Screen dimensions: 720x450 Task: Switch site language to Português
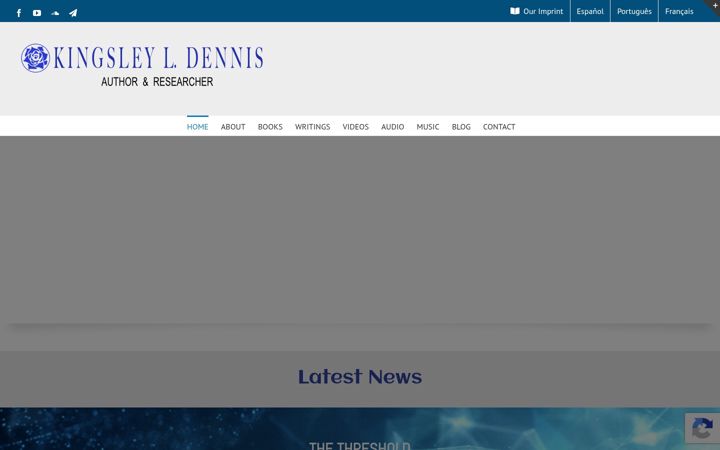click(x=634, y=11)
